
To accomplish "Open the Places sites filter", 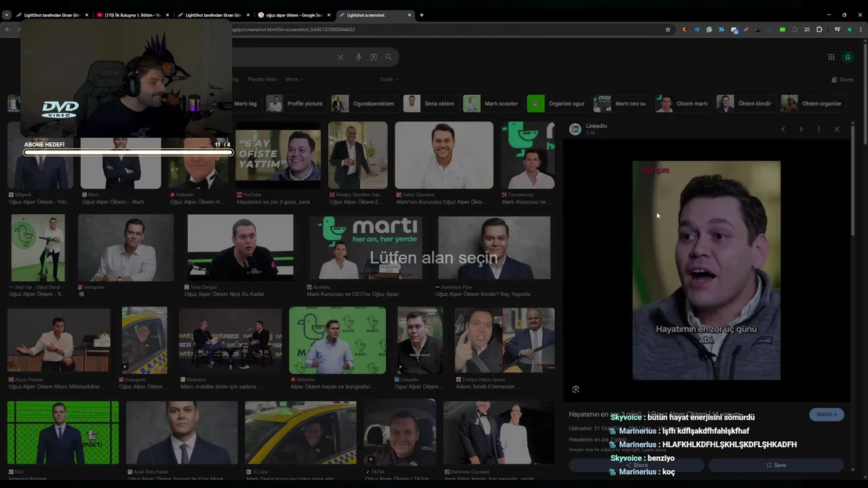I will coord(262,79).
